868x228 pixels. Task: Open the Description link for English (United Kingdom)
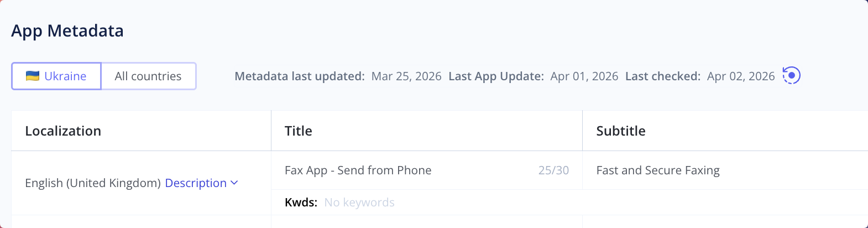click(196, 183)
